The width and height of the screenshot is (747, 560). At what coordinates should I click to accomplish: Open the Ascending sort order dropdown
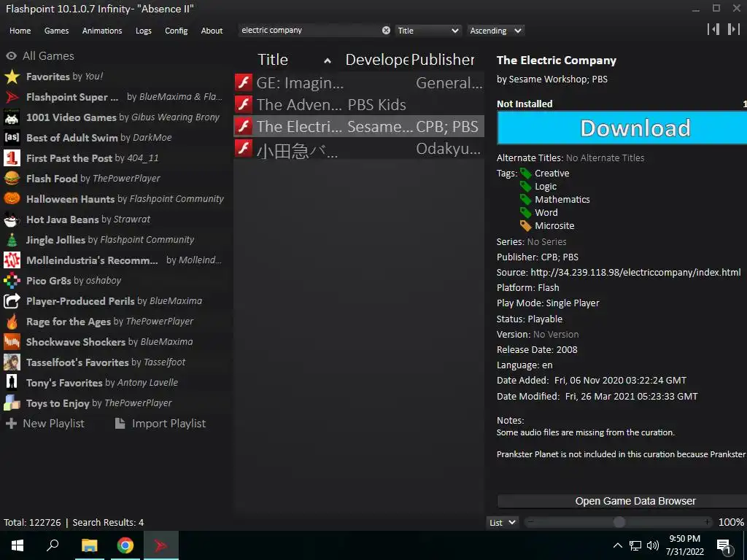point(495,31)
